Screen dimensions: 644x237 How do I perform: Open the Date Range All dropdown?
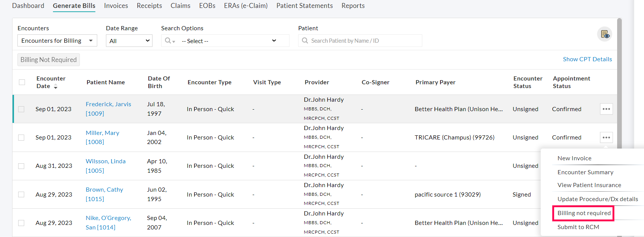129,41
